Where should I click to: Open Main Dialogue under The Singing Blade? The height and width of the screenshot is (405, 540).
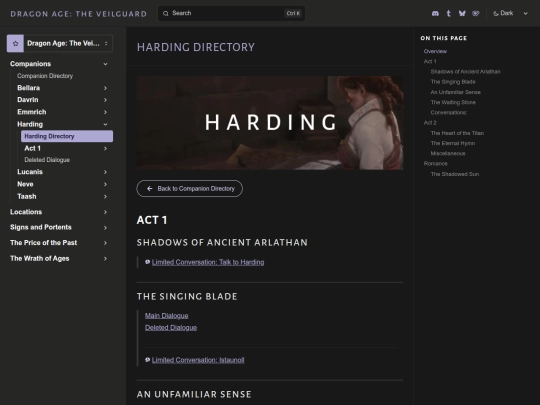[166, 315]
